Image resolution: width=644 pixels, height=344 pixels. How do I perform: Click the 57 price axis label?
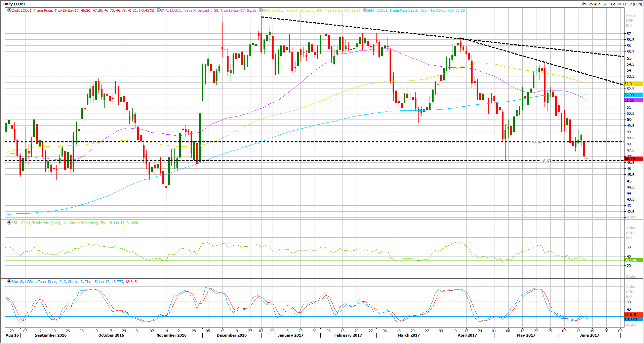[629, 34]
